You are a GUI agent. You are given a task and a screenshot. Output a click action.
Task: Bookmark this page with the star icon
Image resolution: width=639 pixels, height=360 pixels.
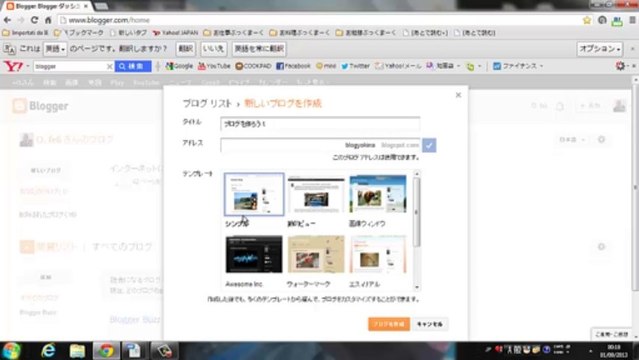[587, 20]
